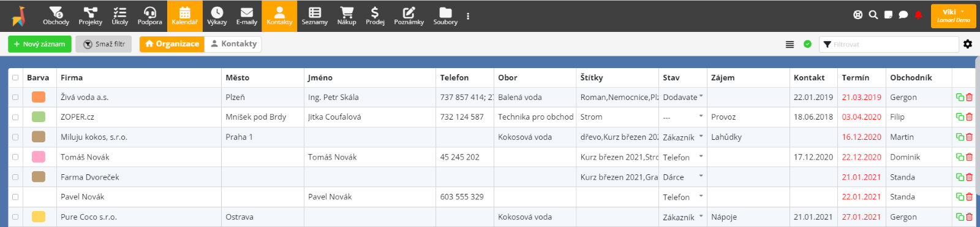Viewport: 980px width, 227px height.
Task: Click the orange color swatch for Živá voda
Action: pyautogui.click(x=39, y=97)
